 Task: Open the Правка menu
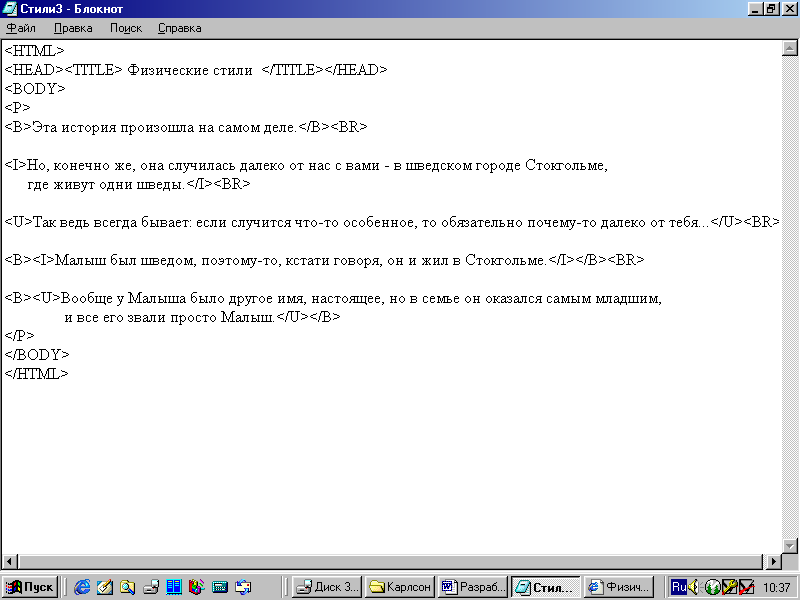tap(73, 28)
